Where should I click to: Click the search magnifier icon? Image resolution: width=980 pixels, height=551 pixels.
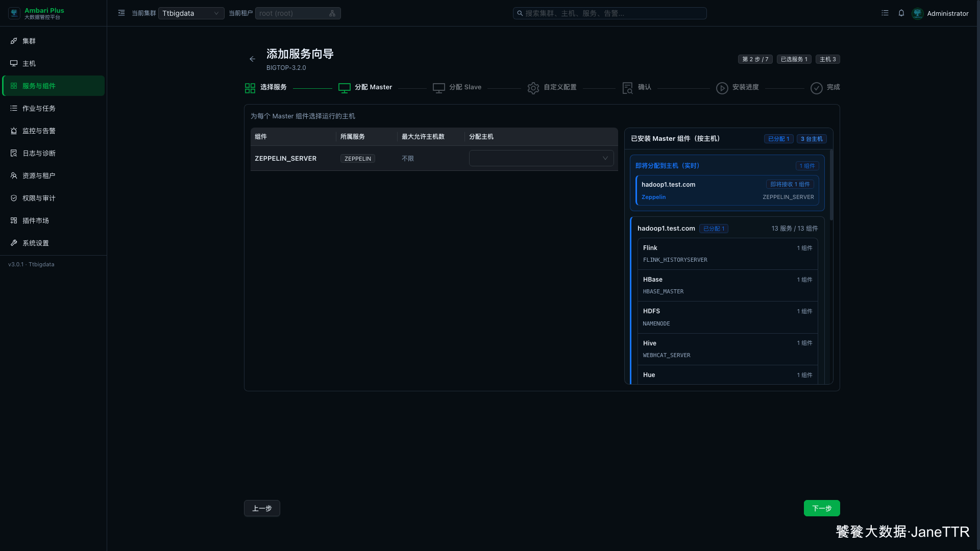[520, 13]
